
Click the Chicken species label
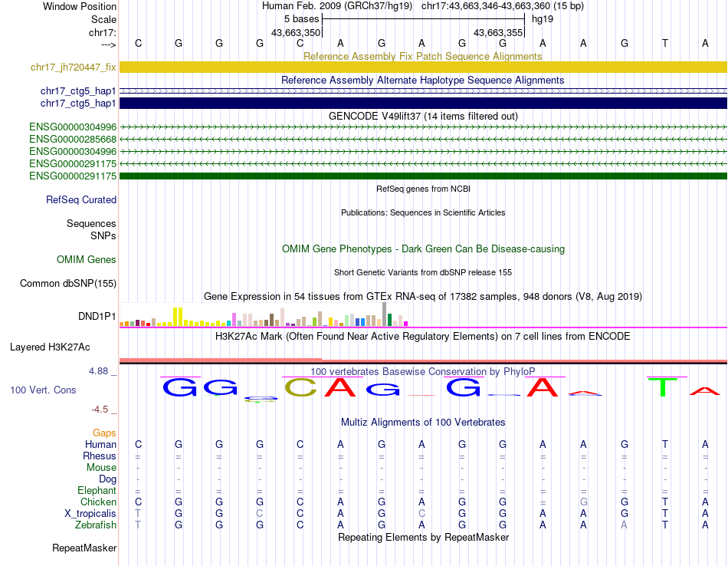click(98, 502)
